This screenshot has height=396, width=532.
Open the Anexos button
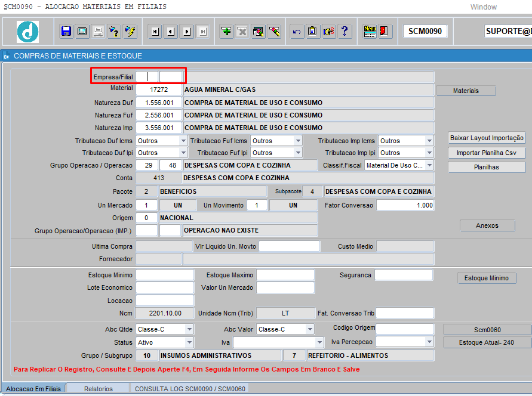click(x=487, y=225)
